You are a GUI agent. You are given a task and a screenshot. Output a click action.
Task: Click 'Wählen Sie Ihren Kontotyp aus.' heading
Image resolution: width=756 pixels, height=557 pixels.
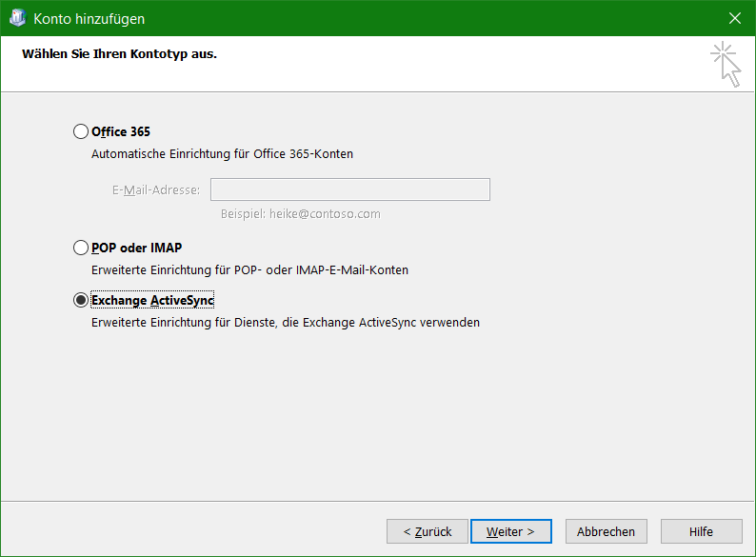coord(120,54)
